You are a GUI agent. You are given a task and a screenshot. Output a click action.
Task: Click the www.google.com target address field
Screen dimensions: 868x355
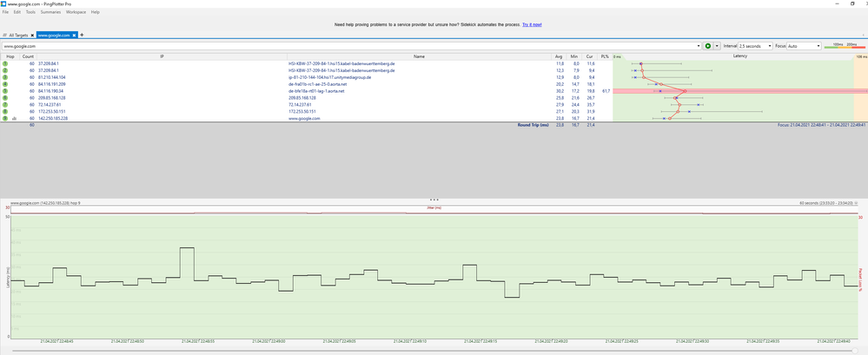click(x=348, y=47)
